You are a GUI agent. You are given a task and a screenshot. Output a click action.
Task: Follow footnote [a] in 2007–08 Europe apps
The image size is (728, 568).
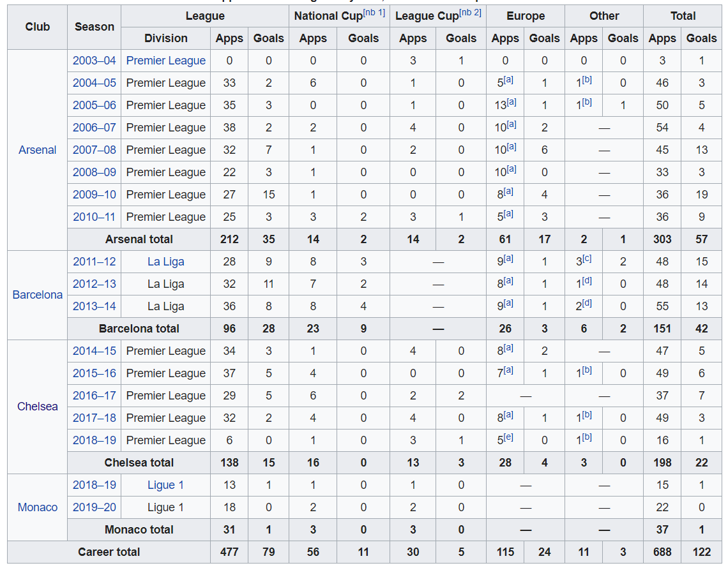(x=512, y=147)
